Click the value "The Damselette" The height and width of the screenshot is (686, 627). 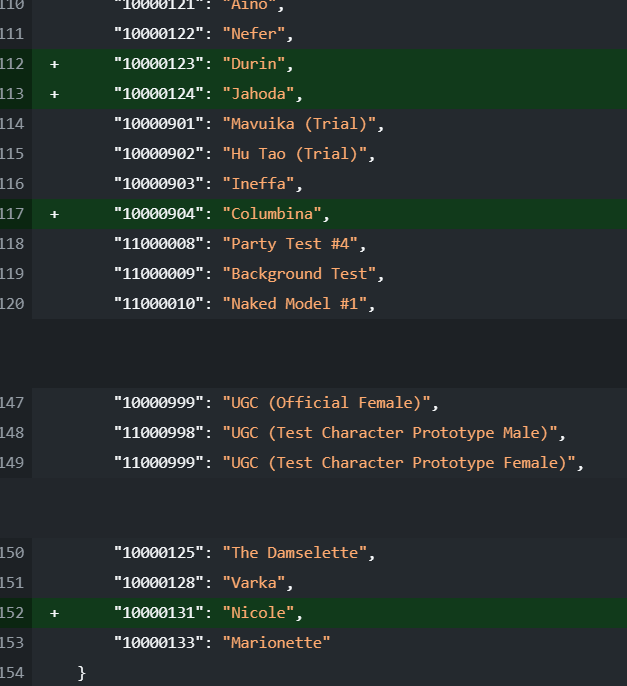point(294,553)
